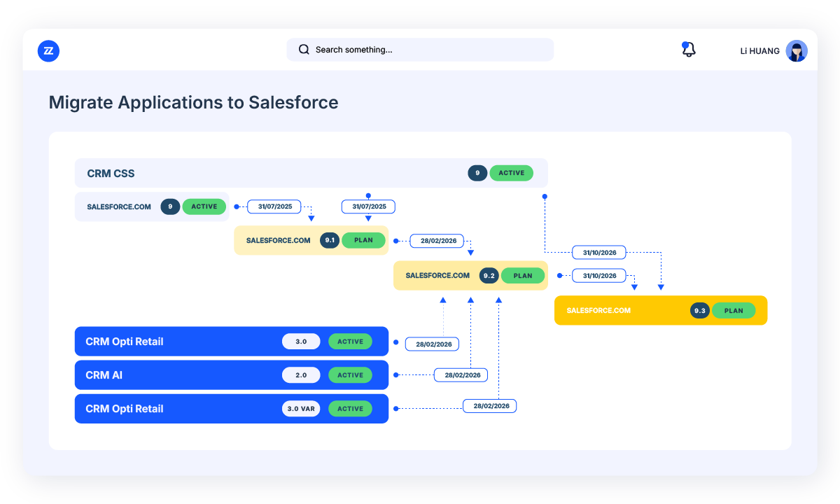Open the SALESFORCE.COM version 9 card
The width and height of the screenshot is (840, 504).
[x=152, y=206]
